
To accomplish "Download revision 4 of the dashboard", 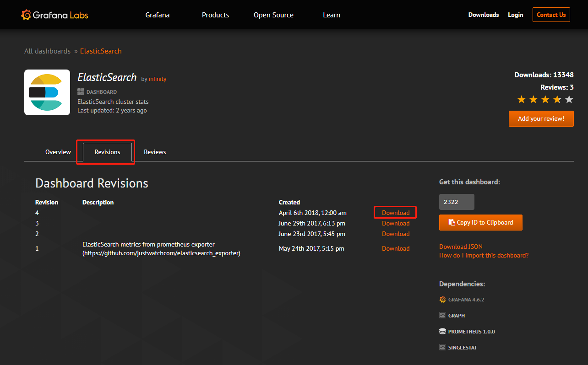I will pos(396,213).
